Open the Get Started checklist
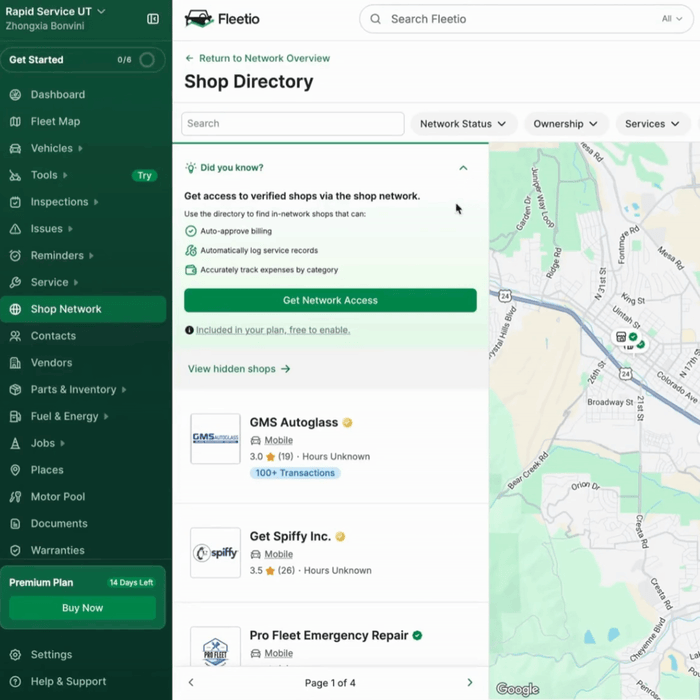The height and width of the screenshot is (700, 700). (83, 60)
